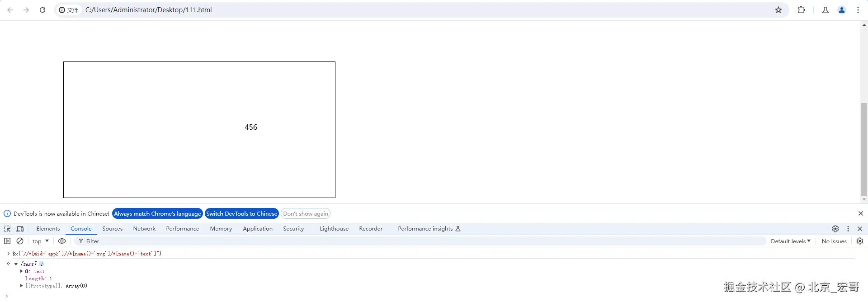Open the Network tab
Screen dimensions: 868x302
click(144, 229)
